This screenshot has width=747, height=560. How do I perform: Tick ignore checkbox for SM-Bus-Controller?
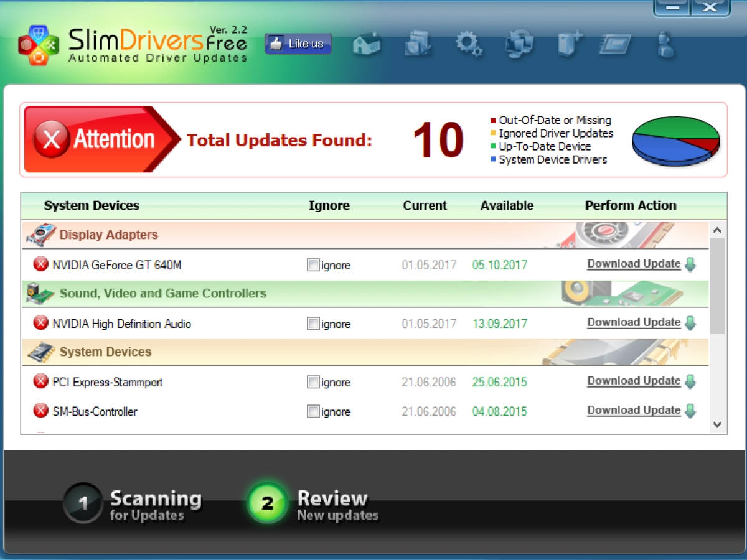click(x=313, y=411)
